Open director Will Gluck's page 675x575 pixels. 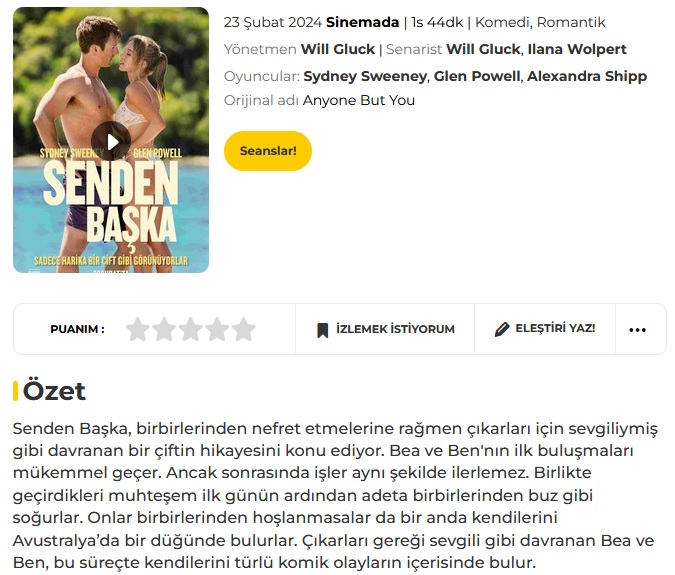click(x=338, y=49)
